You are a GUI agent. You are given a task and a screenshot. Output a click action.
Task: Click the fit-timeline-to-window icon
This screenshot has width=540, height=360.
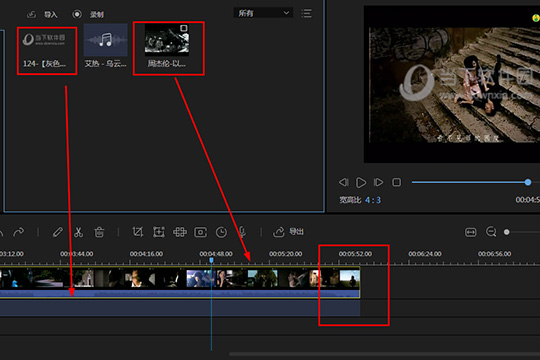[470, 232]
